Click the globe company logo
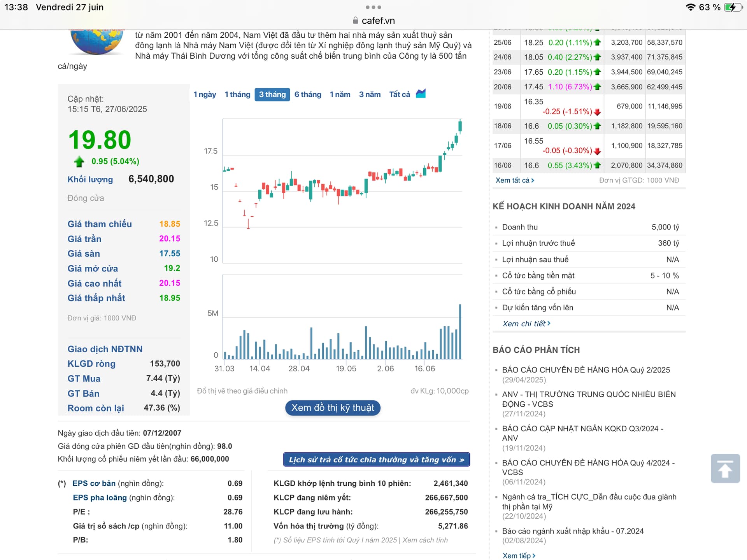Screen dimensions: 747x560 97,42
